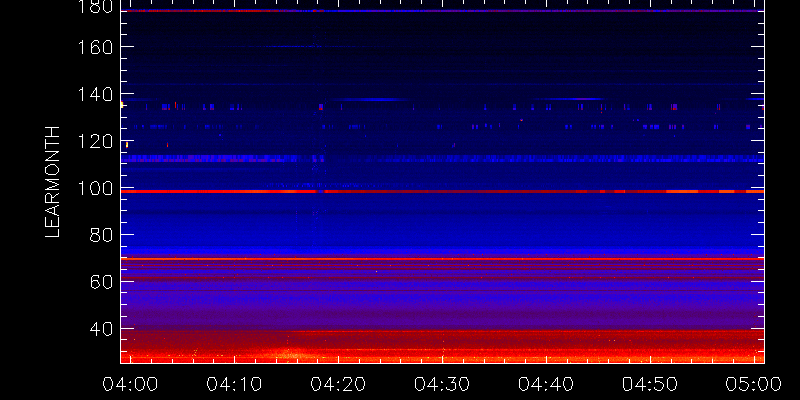Viewport: 800px width, 400px height.
Task: Click the 40 frequency axis label
Action: [101, 329]
